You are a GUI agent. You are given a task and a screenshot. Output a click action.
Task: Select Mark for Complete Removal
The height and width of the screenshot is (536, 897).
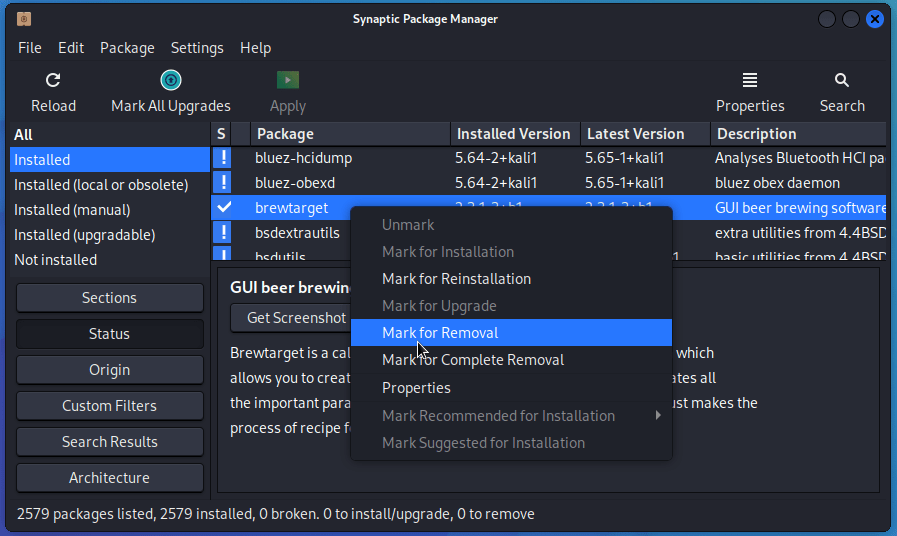[473, 360]
